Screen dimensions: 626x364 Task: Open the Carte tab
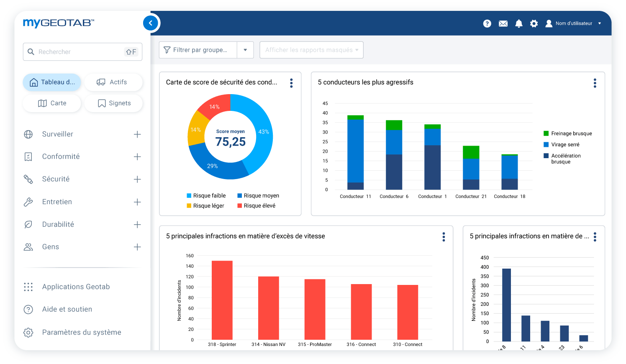pos(52,103)
